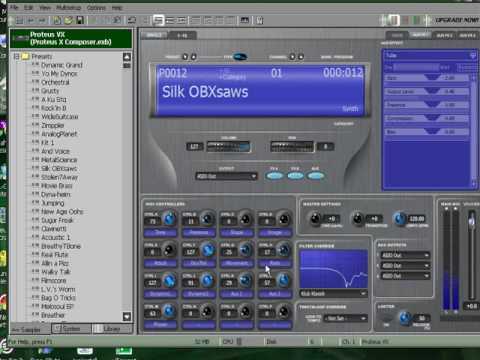The width and height of the screenshot is (480, 360).
Task: Open the Output dropdown under the display
Action: (x=226, y=176)
